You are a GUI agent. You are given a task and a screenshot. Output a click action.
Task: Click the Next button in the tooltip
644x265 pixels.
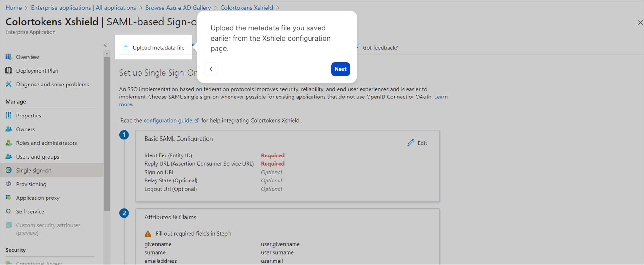340,69
